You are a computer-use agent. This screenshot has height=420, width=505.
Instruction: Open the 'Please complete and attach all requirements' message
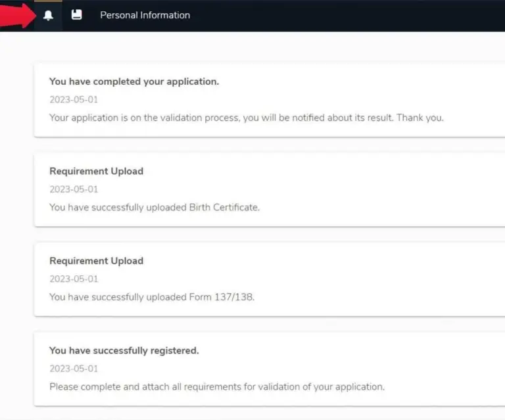pos(216,387)
